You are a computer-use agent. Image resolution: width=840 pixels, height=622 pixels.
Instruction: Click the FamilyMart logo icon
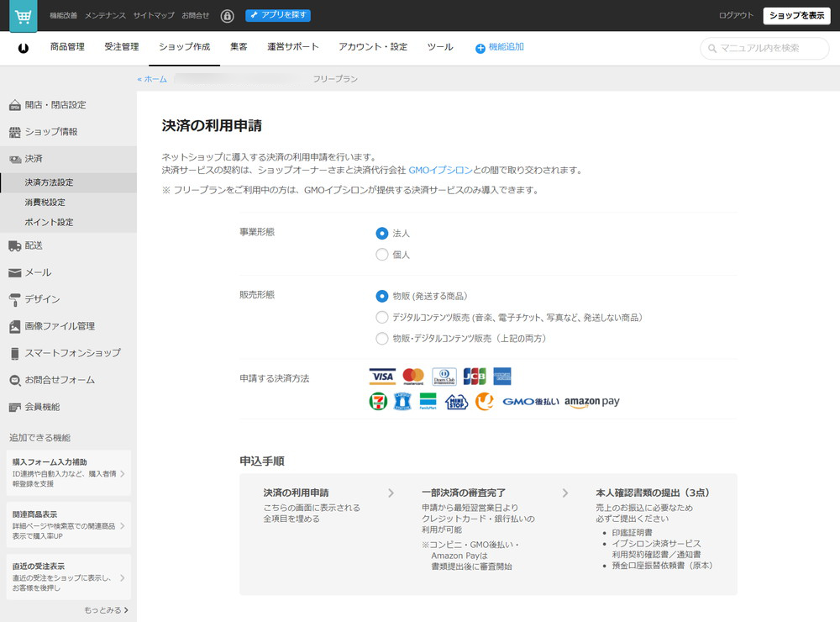428,401
